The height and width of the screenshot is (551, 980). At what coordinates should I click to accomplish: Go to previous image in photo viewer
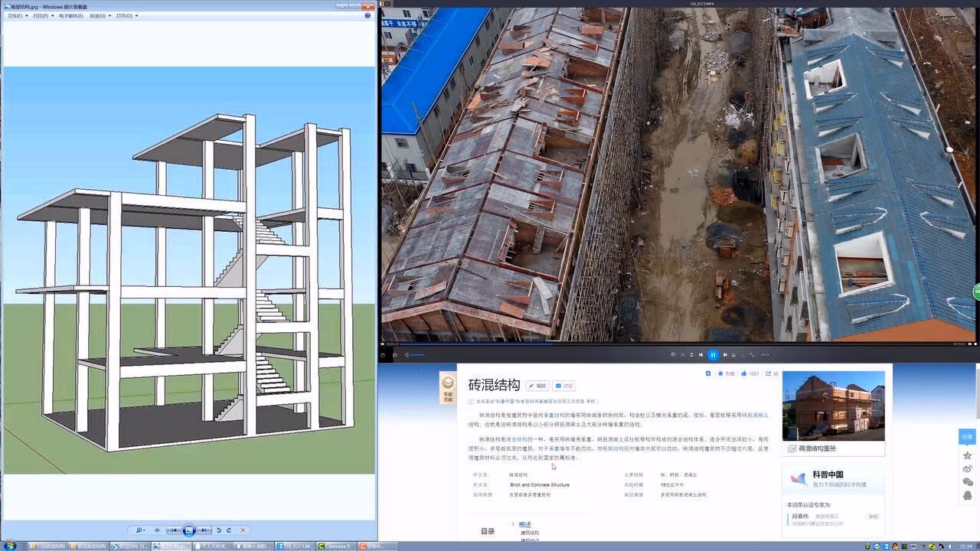tap(175, 530)
